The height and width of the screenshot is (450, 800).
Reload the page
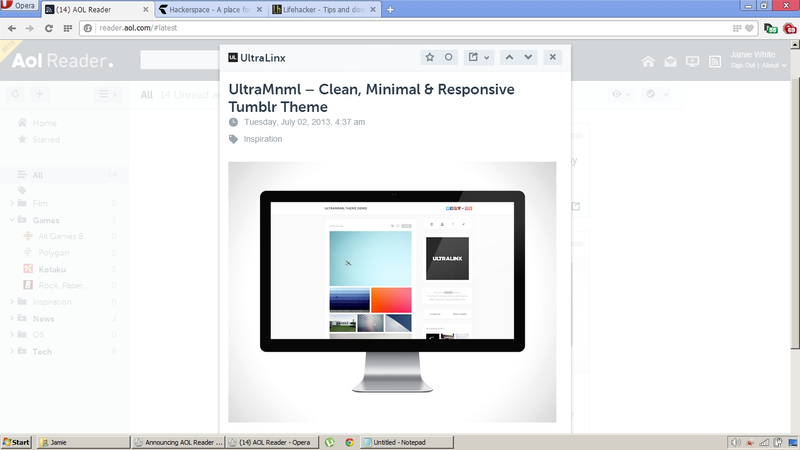[48, 28]
